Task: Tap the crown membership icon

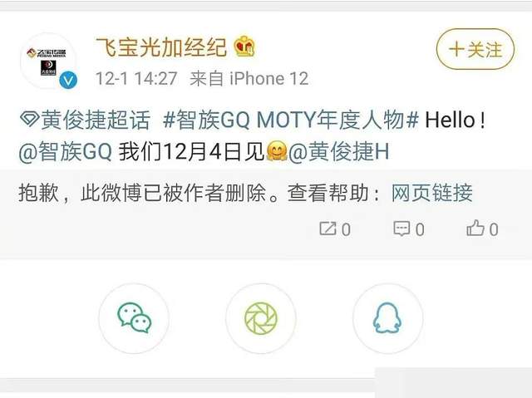Action: click(x=244, y=47)
